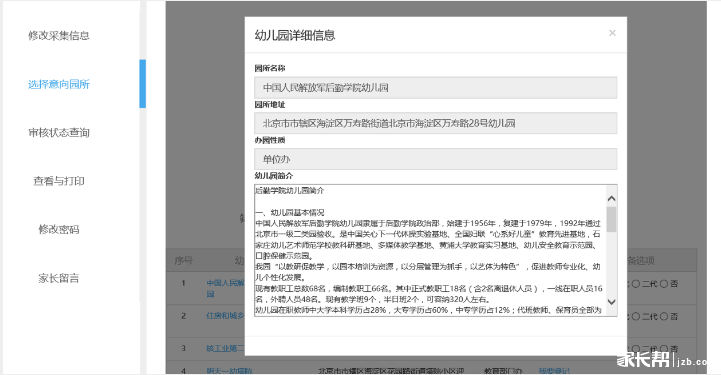Viewport: 721px width, 375px height.
Task: Select the 二代 radio in row 2
Action: pyautogui.click(x=635, y=317)
